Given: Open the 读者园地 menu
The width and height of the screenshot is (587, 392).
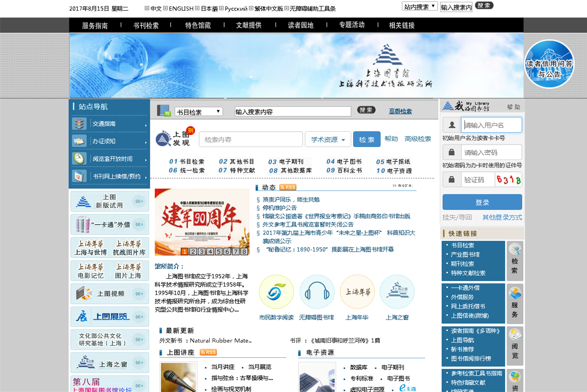Looking at the screenshot, I should (300, 25).
